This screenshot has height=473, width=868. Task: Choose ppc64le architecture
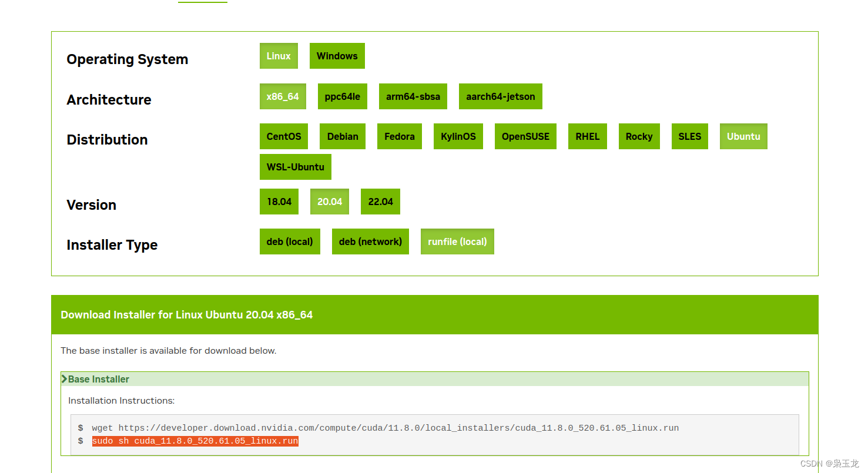pyautogui.click(x=343, y=96)
